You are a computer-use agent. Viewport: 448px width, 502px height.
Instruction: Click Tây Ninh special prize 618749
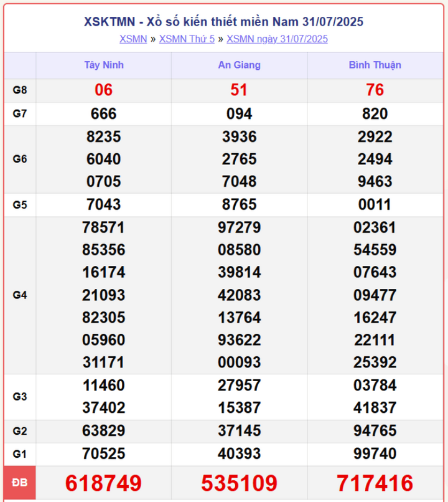(x=104, y=483)
